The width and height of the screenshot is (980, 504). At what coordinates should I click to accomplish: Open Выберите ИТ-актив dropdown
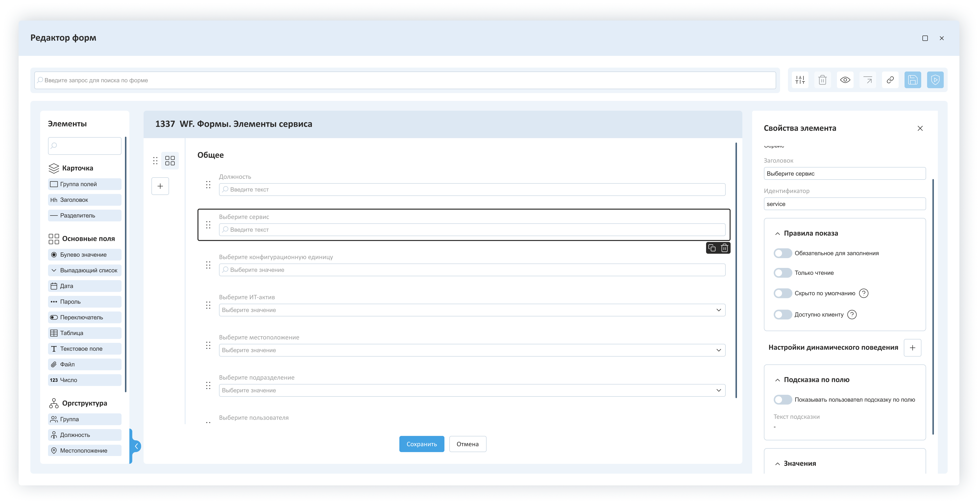pos(472,310)
